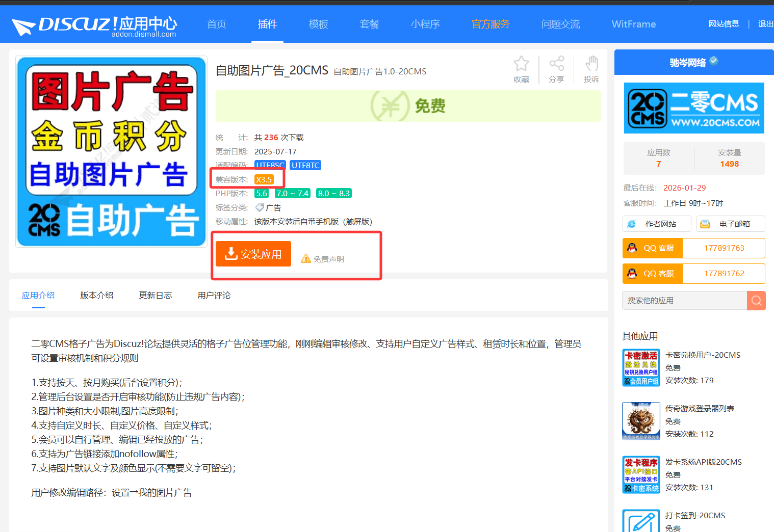Click the QQ penguin icon for 177891763
Screen dimensions: 774x532
(632, 248)
